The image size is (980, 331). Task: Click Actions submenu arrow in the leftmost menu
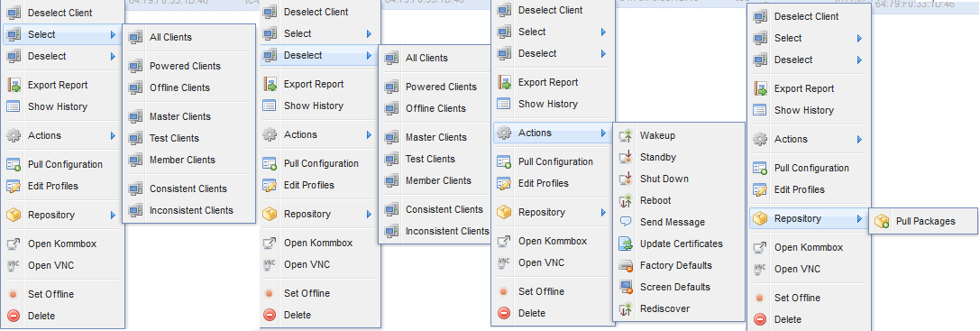(x=113, y=136)
